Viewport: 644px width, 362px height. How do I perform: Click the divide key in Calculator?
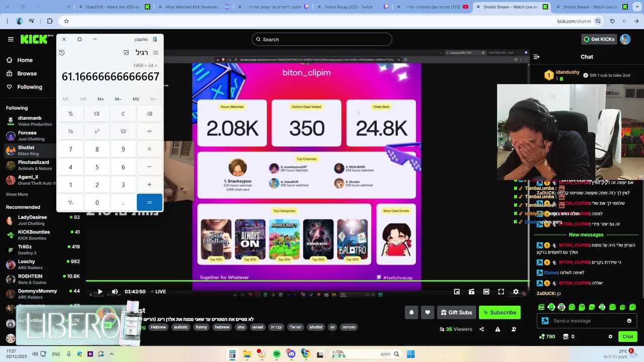[x=149, y=131]
